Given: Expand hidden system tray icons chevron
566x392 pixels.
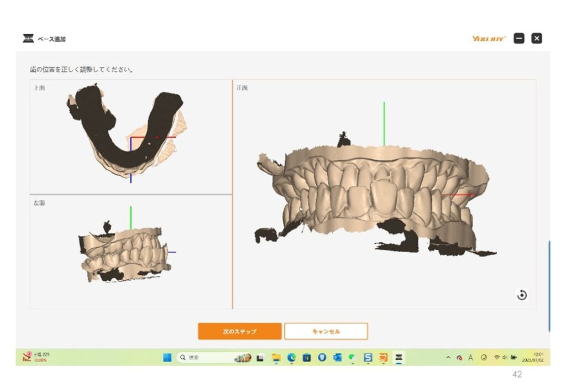Looking at the screenshot, I should 448,358.
